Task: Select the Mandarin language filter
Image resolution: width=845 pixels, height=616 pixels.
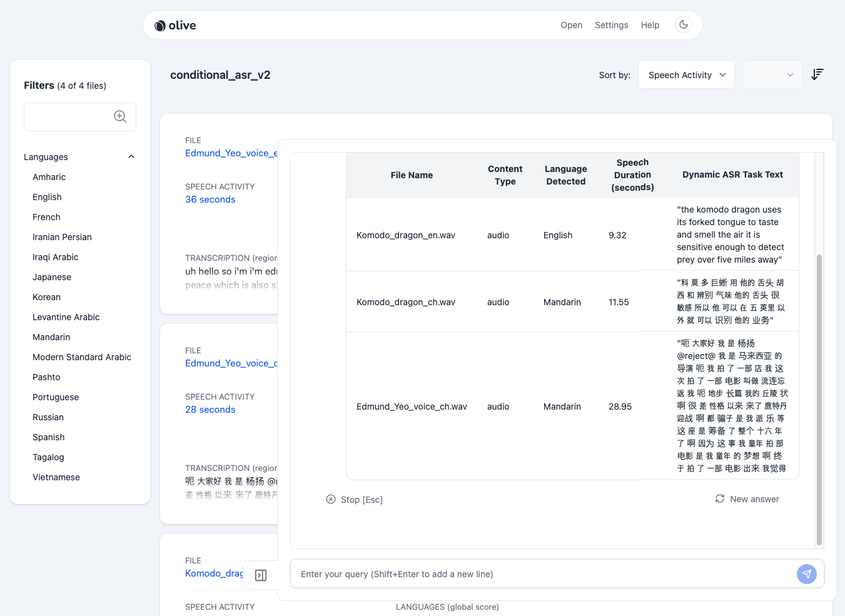Action: tap(51, 337)
